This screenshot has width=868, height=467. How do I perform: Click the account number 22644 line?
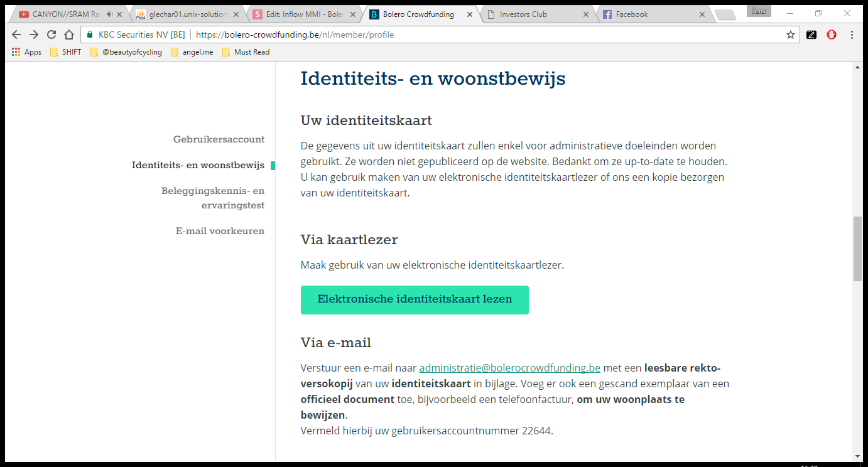point(427,431)
